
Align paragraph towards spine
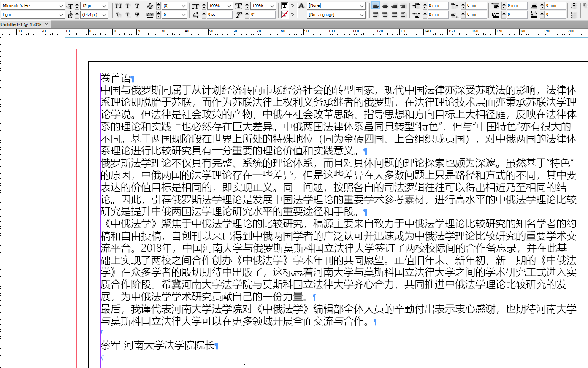point(404,6)
